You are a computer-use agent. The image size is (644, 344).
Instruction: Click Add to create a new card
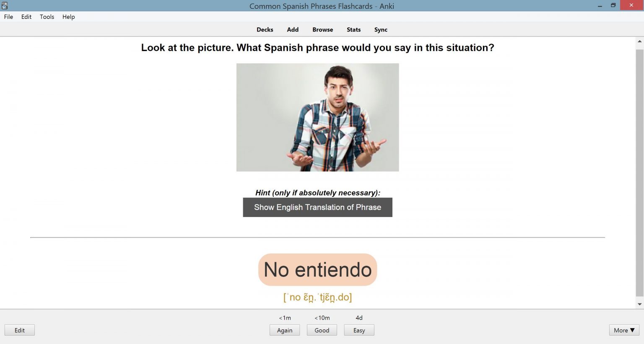tap(293, 30)
